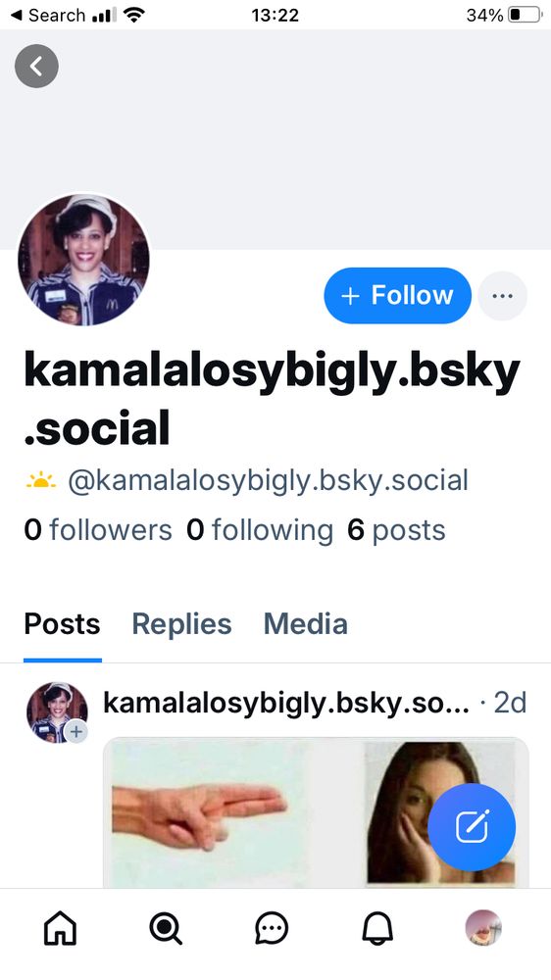View the 0 following list
Image resolution: width=551 pixels, height=980 pixels.
tap(260, 530)
